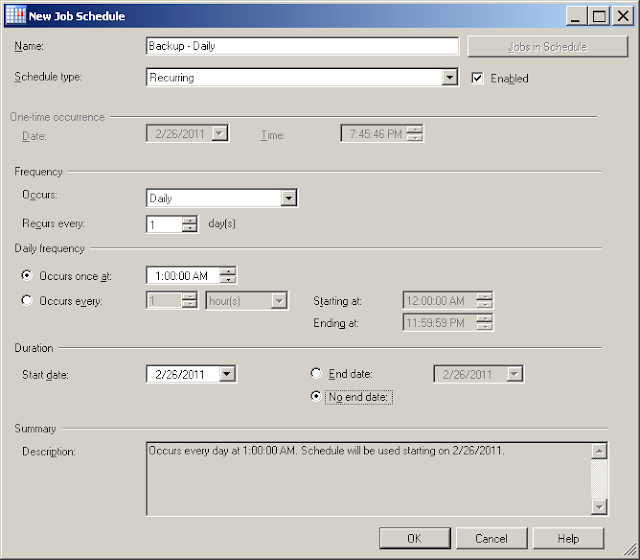
Task: Click the Description scrollbar up arrow
Action: coord(599,451)
